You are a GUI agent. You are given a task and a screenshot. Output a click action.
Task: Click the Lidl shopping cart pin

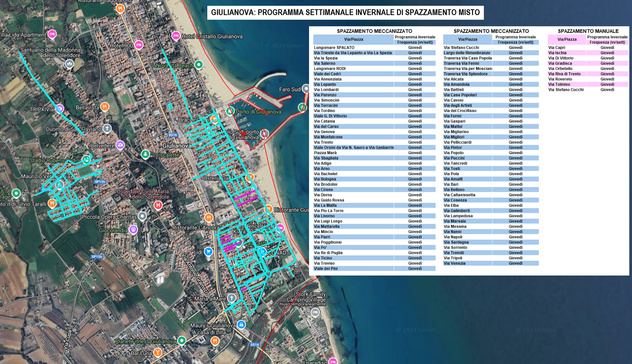pyautogui.click(x=208, y=252)
